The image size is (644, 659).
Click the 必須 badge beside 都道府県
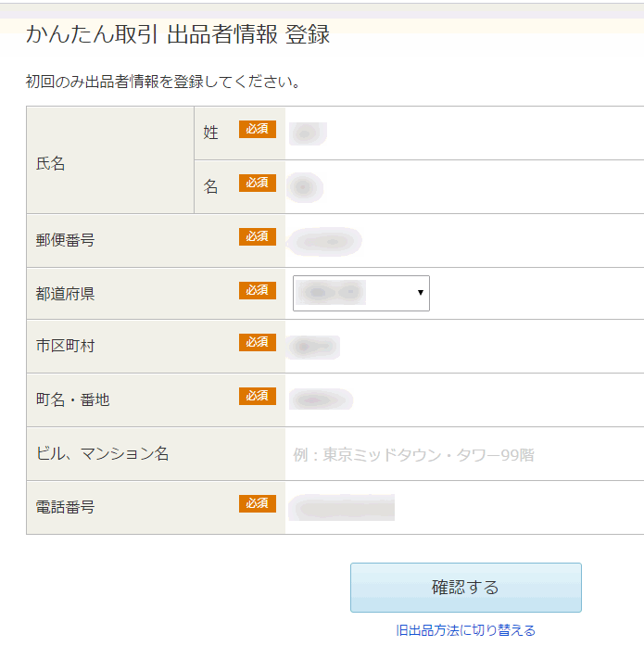pyautogui.click(x=257, y=291)
